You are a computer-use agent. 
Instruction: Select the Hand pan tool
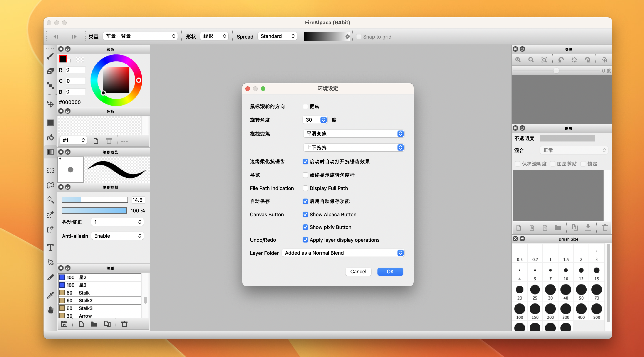coord(50,310)
